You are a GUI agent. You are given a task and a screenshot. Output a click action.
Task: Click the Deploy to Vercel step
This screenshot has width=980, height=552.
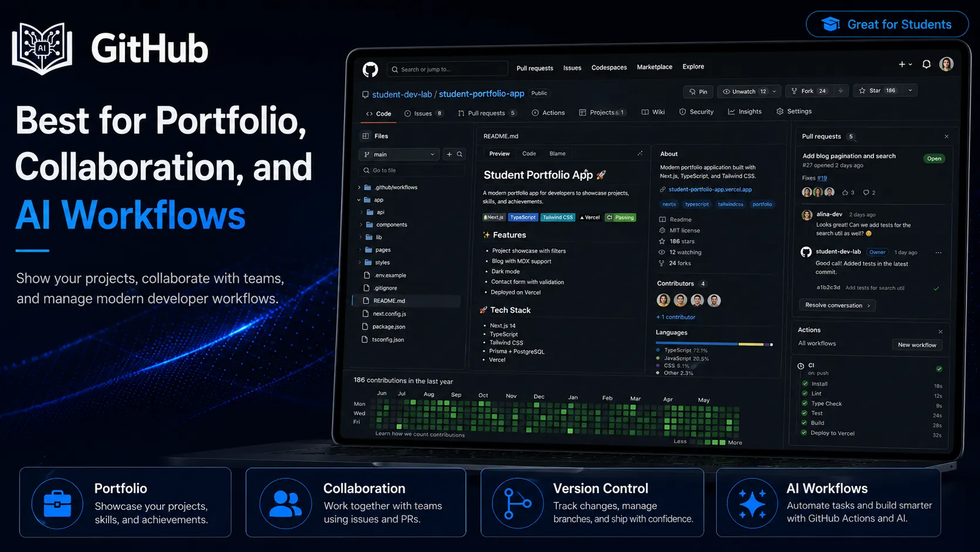coord(832,434)
